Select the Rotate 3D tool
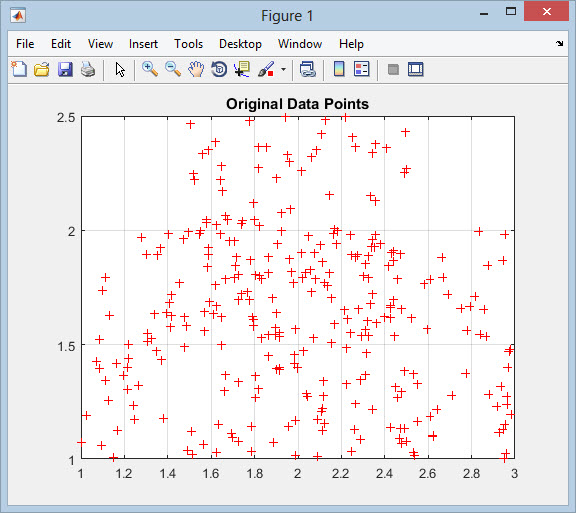 coord(219,69)
